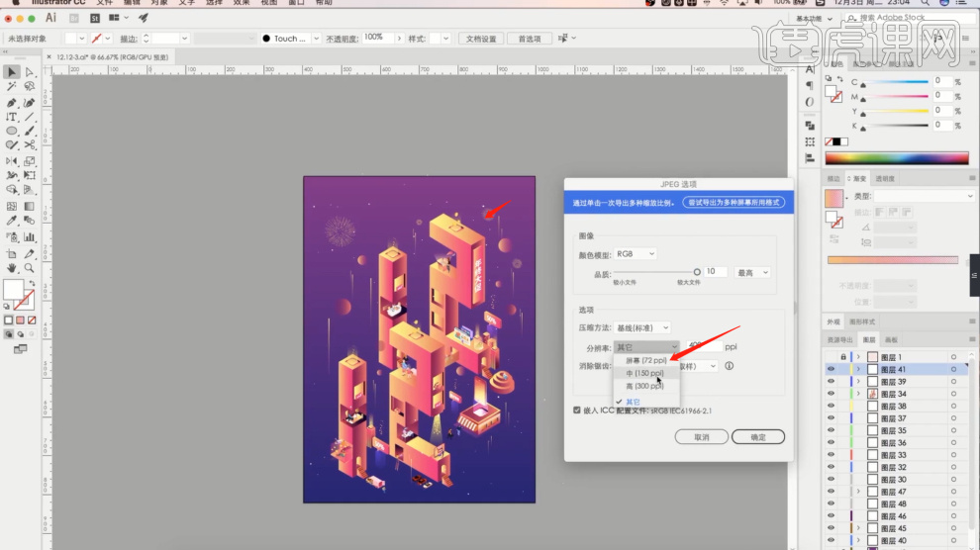Click 取消 to cancel JPEG options
The height and width of the screenshot is (550, 980).
coord(701,437)
